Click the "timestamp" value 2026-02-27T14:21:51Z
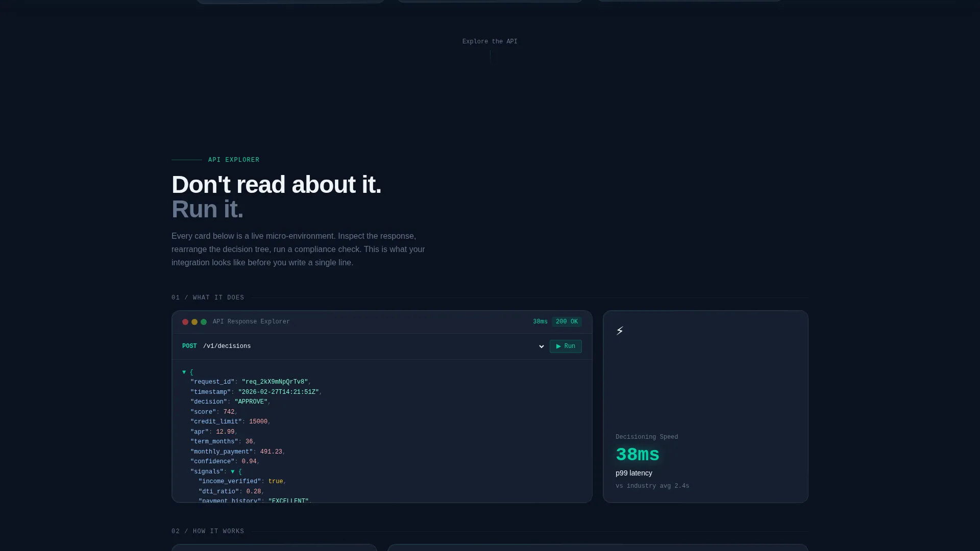Image resolution: width=980 pixels, height=551 pixels. click(x=279, y=392)
